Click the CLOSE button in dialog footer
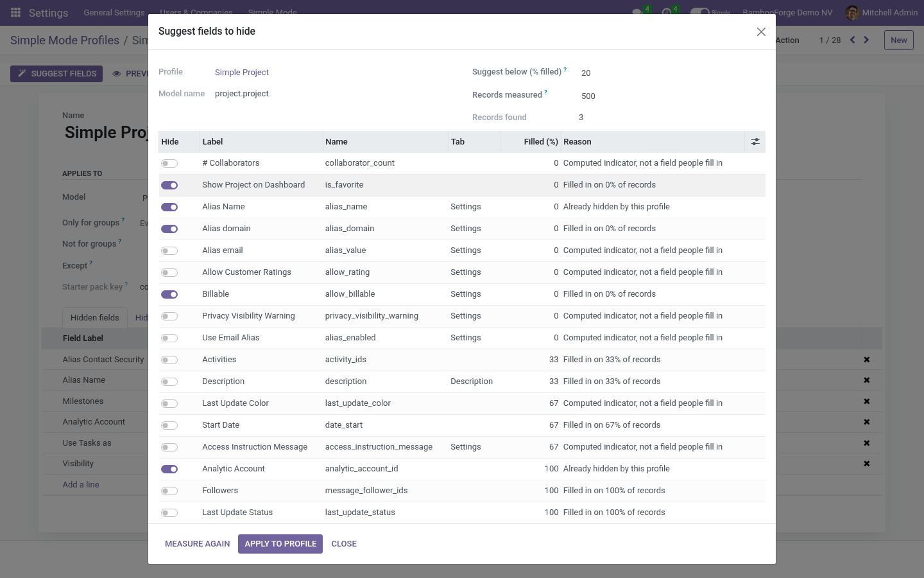 344,544
